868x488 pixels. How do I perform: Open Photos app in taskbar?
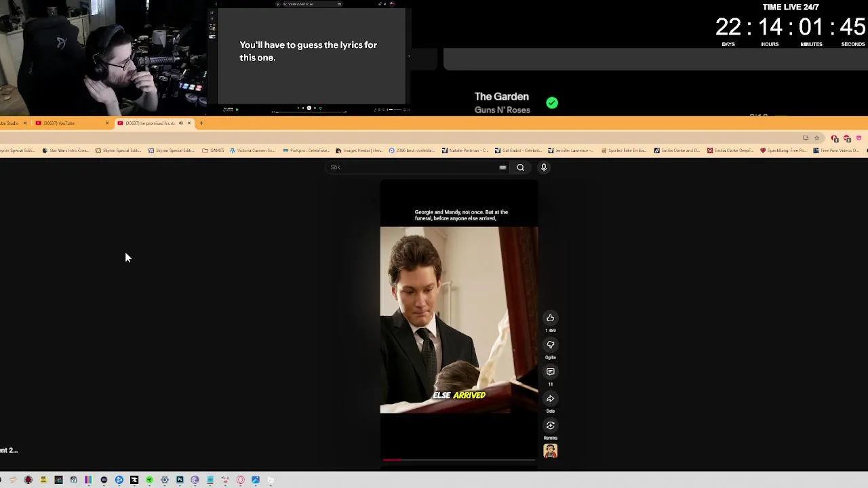tap(256, 480)
